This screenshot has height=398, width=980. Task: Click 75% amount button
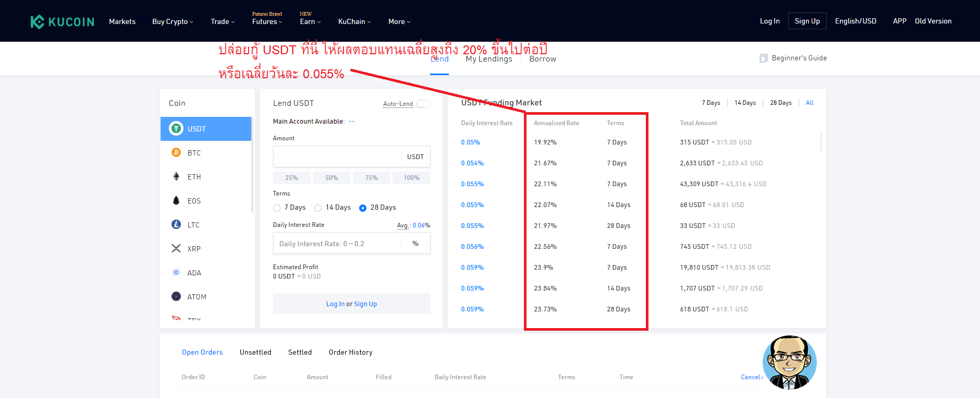[372, 178]
